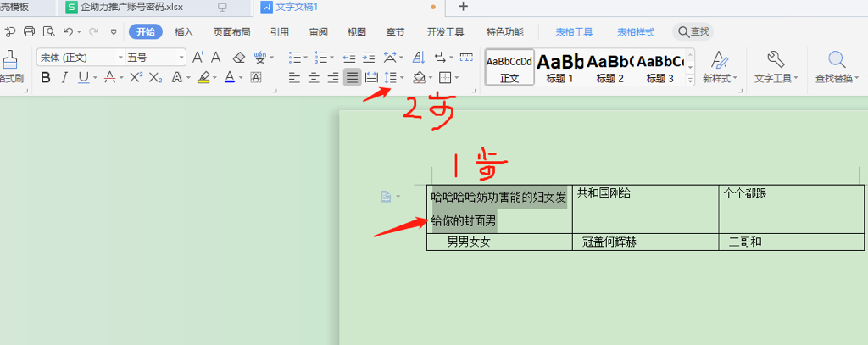
Task: Click the distributed alignment icon
Action: [371, 77]
